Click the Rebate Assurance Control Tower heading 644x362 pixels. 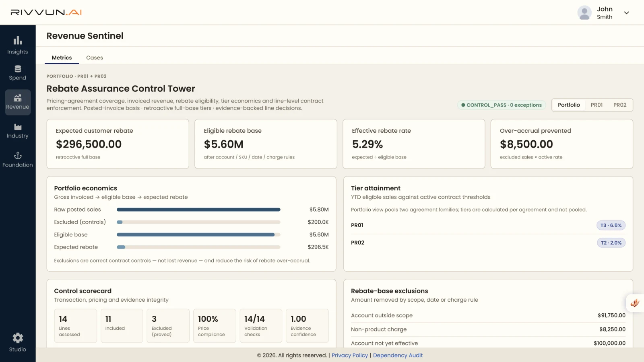(121, 88)
